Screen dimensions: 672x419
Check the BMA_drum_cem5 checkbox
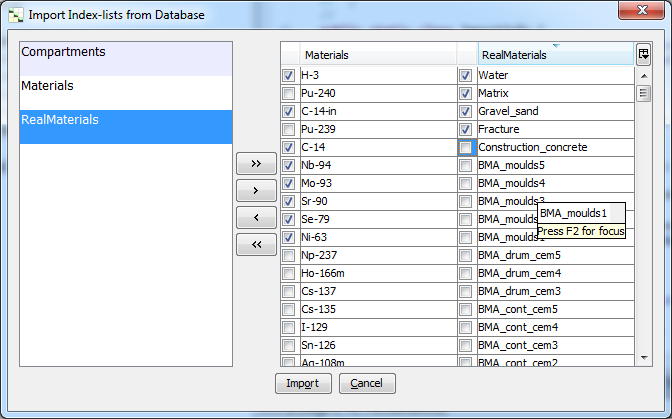pyautogui.click(x=465, y=256)
